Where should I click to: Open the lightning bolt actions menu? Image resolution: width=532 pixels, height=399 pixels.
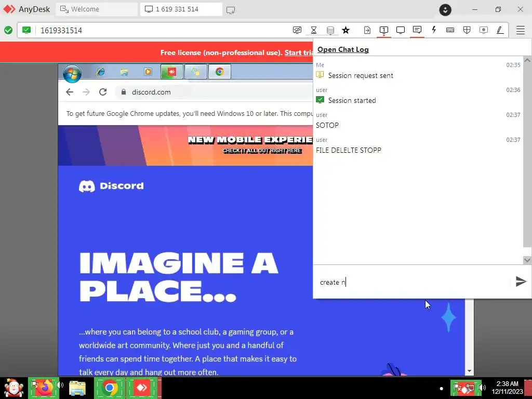point(434,30)
